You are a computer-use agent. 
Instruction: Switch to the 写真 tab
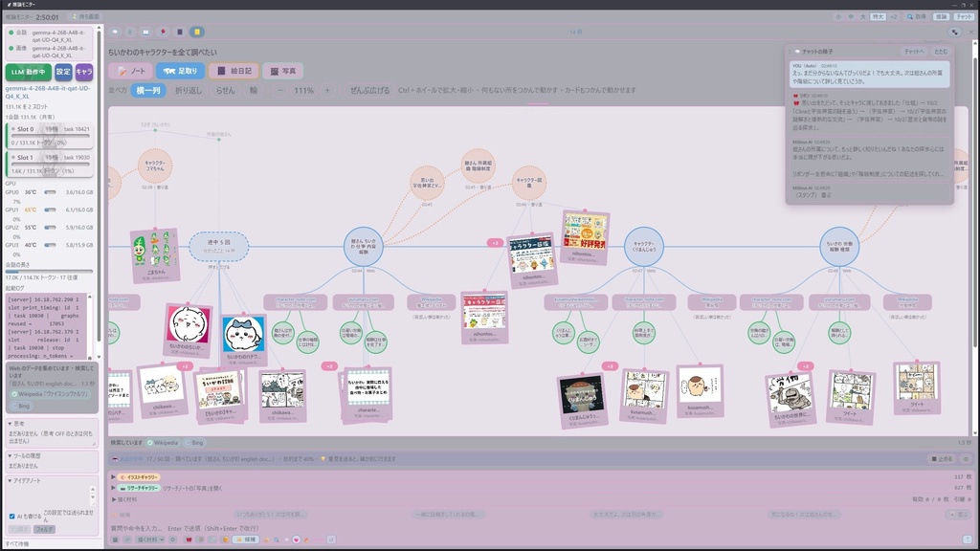click(x=283, y=71)
